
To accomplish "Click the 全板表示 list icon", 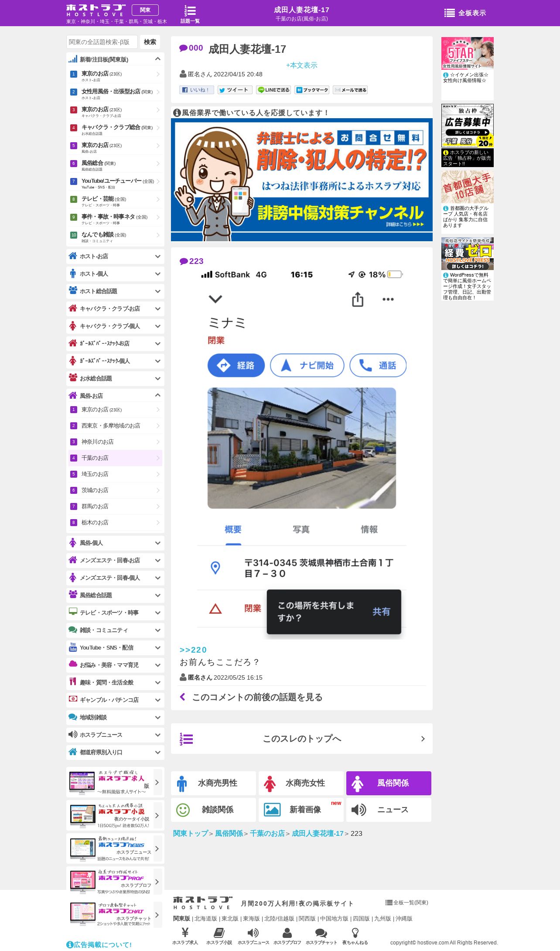I will [465, 13].
